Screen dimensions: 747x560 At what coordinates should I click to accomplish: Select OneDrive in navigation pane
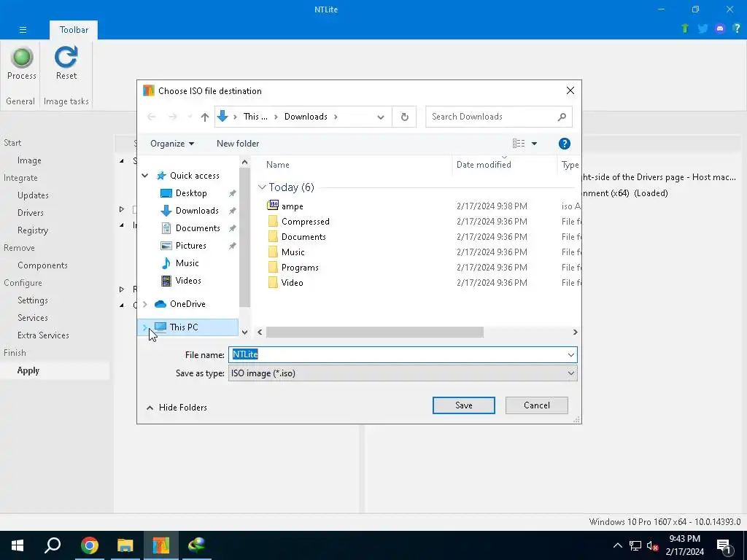point(187,304)
